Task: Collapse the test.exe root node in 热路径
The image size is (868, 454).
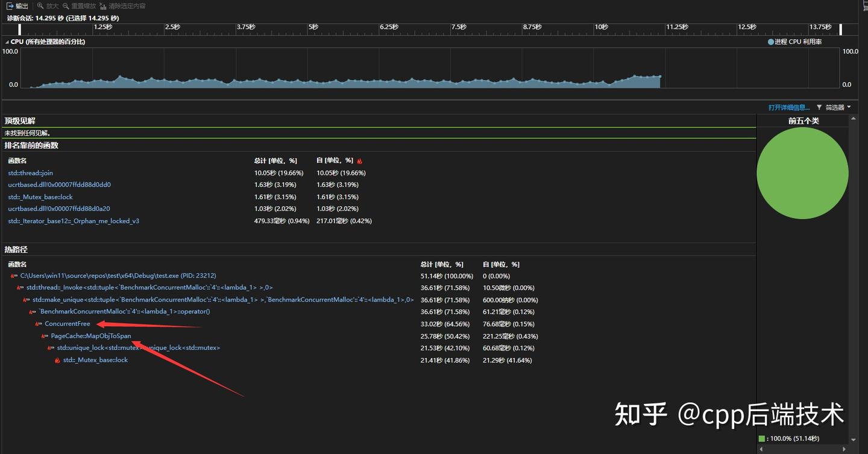Action: [x=13, y=276]
